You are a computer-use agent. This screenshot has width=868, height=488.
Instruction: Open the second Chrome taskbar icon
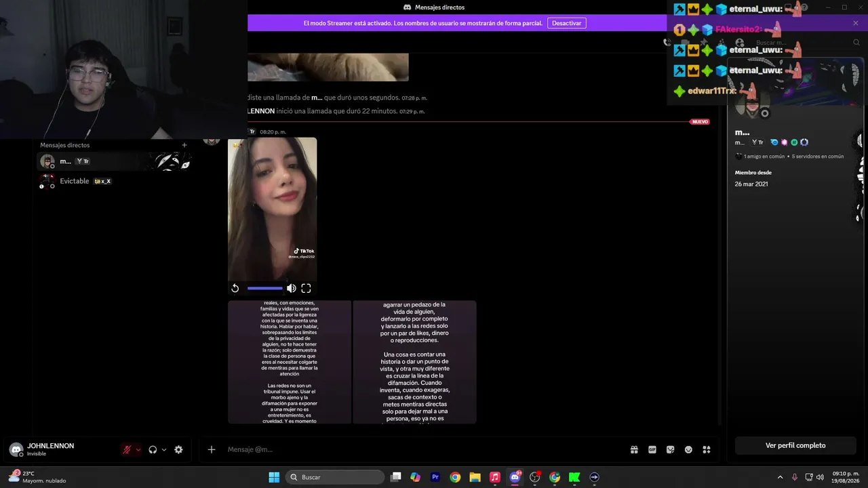point(555,477)
